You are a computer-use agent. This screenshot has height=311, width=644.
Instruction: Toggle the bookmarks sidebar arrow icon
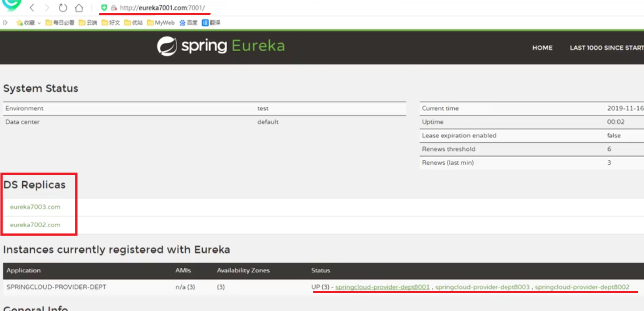click(x=6, y=23)
